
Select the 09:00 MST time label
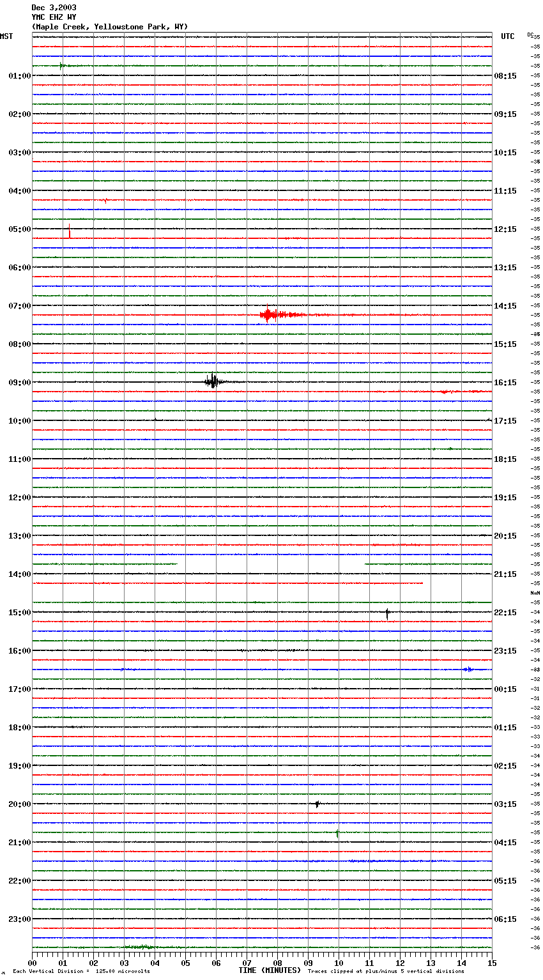pos(19,383)
